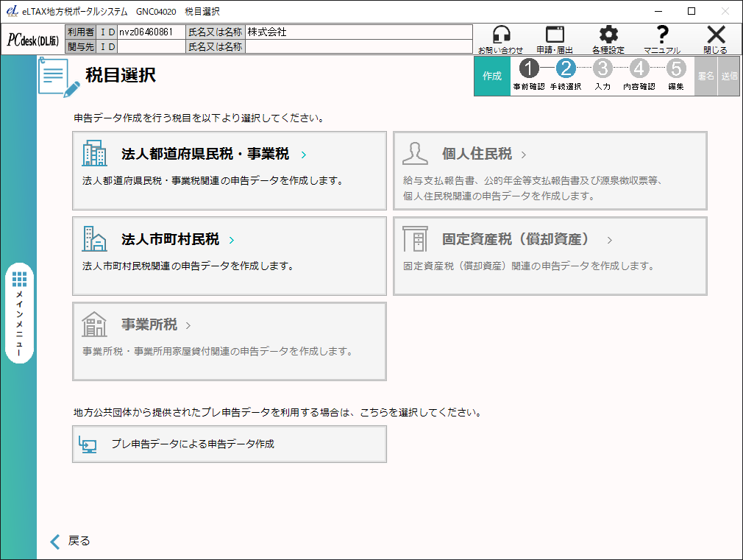Click the プレ申告データ computer icon
This screenshot has height=560, width=743.
click(88, 444)
